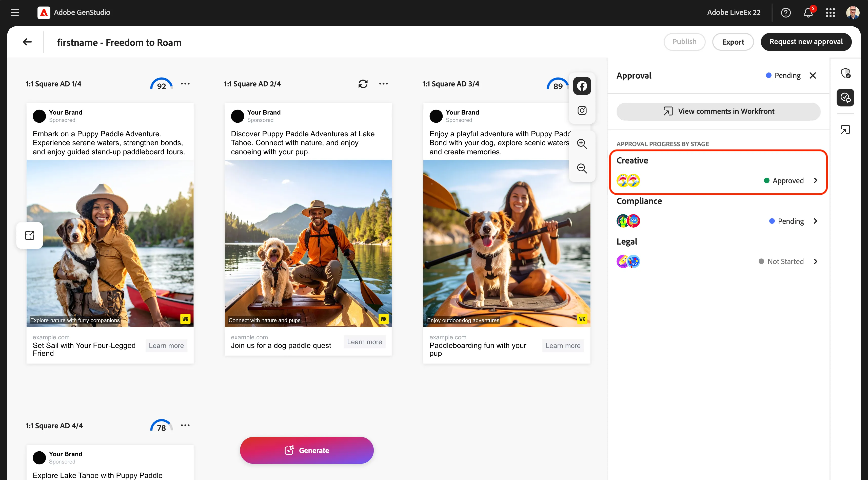Select the kayak woman ad image

[507, 244]
